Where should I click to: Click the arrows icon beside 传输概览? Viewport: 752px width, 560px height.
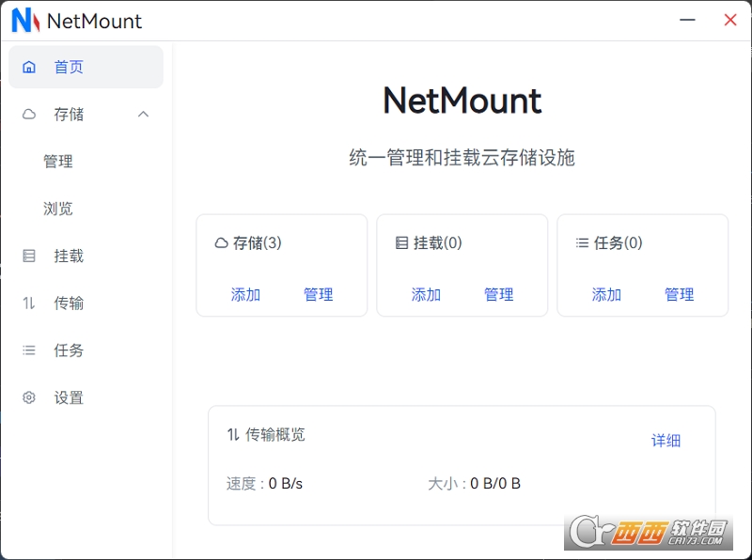233,434
